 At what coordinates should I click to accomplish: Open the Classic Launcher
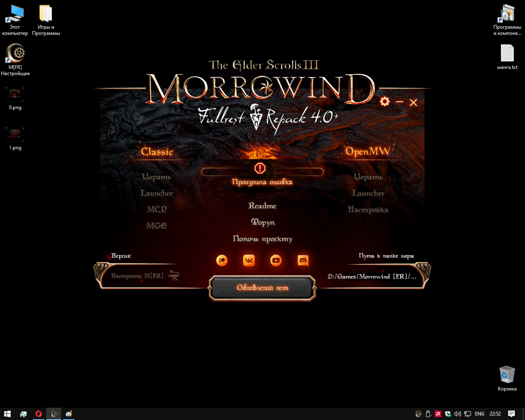(x=157, y=193)
